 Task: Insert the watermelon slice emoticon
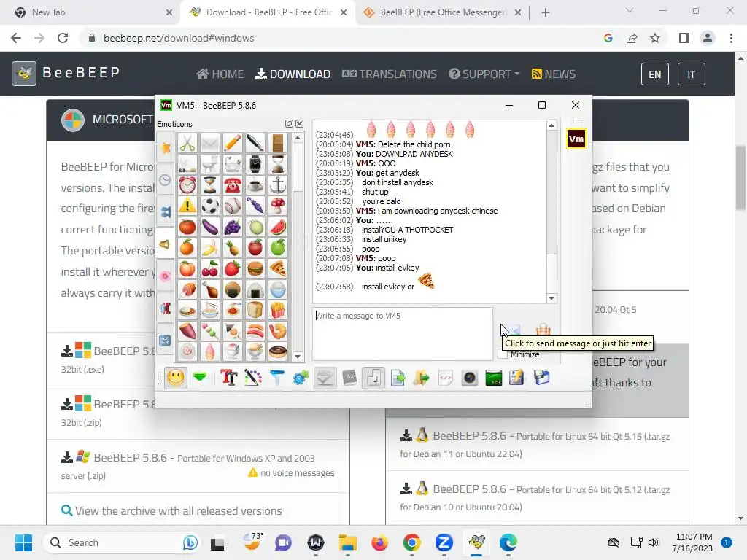[x=278, y=227]
